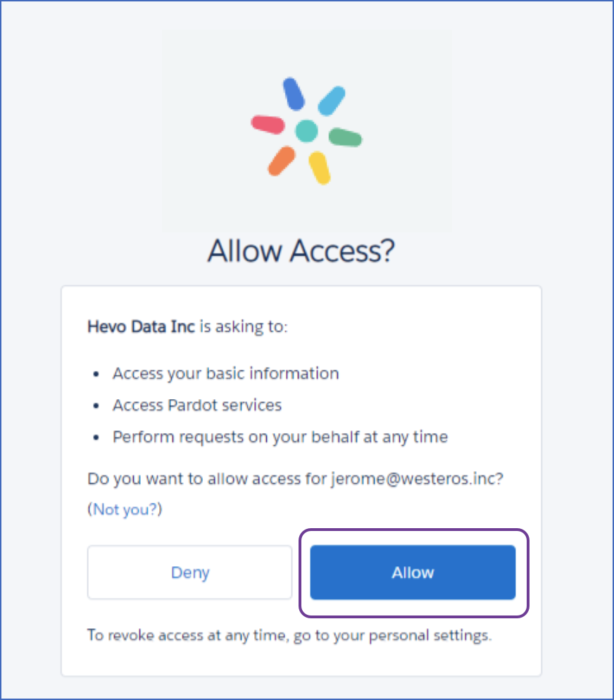Click the green petal of the Hevo logo
This screenshot has width=614, height=700.
pos(344,137)
